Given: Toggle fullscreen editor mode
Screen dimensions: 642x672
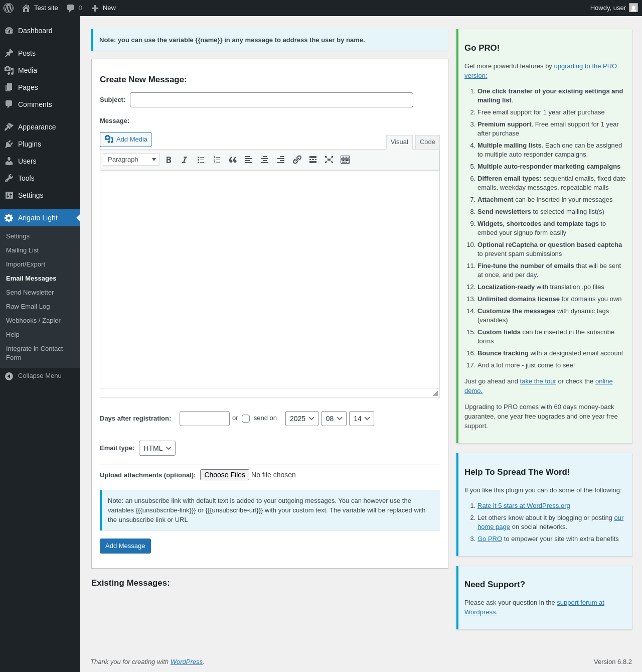Looking at the screenshot, I should tap(329, 160).
